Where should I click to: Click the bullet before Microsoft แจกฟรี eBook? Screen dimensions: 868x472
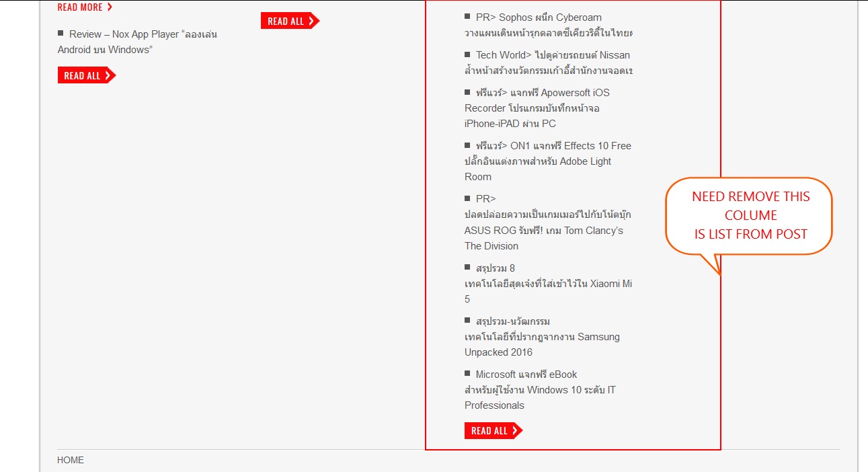467,374
